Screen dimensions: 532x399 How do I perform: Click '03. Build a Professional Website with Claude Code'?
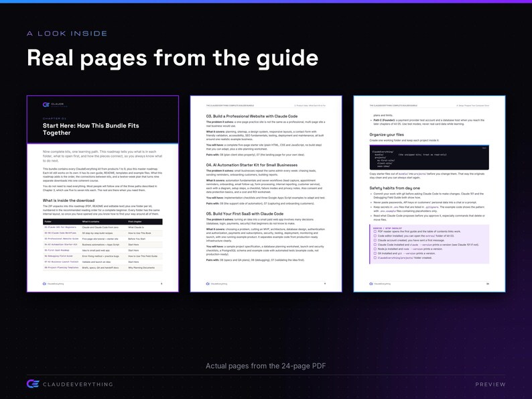click(x=252, y=116)
